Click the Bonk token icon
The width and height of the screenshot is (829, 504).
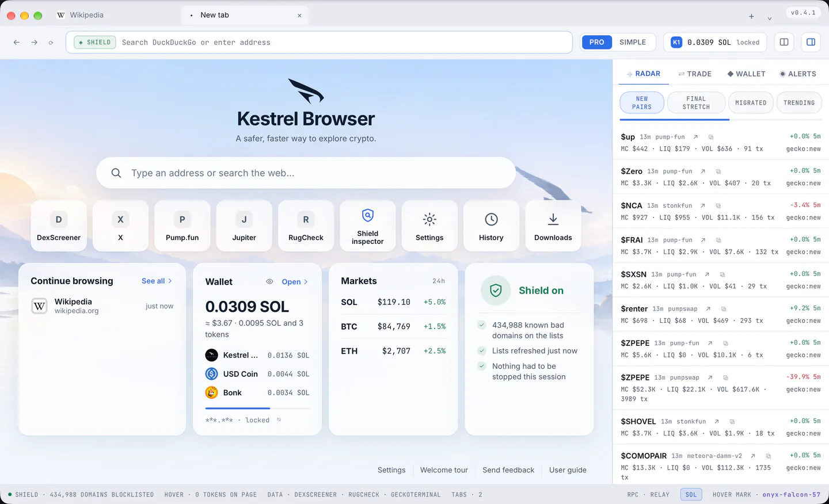coord(212,392)
